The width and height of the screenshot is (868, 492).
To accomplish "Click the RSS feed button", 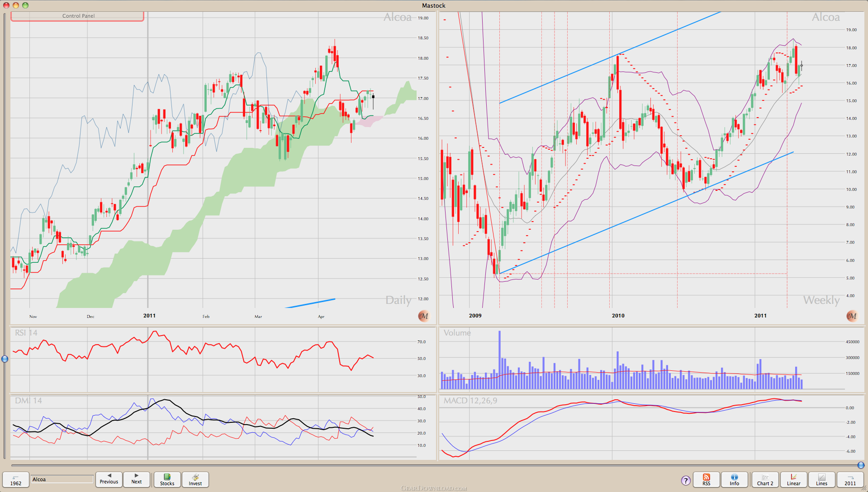I will [706, 479].
